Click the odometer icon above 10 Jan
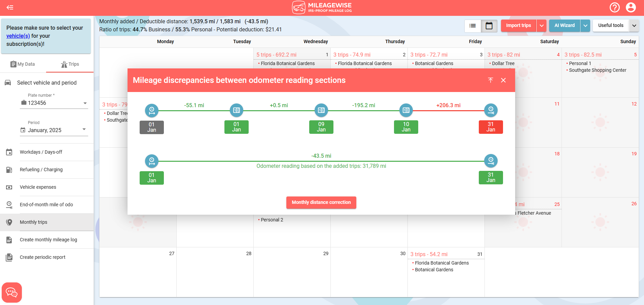Viewport: 644px width, 305px height. 406,110
